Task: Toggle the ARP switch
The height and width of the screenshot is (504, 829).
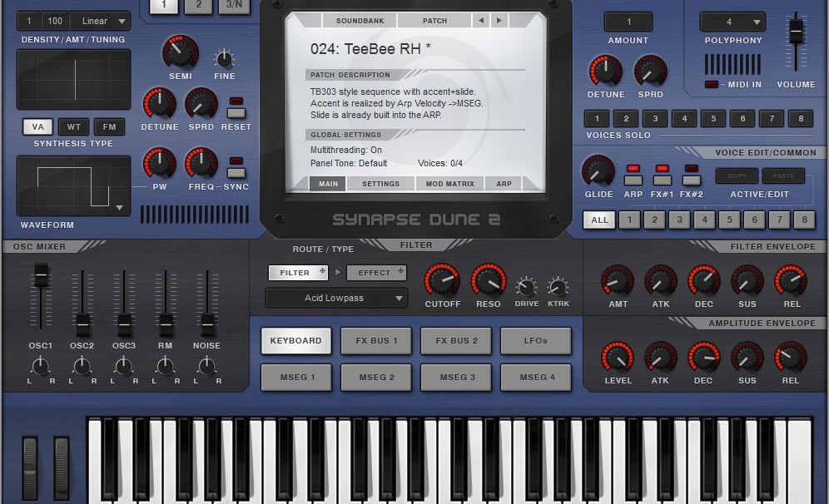Action: pos(633,180)
